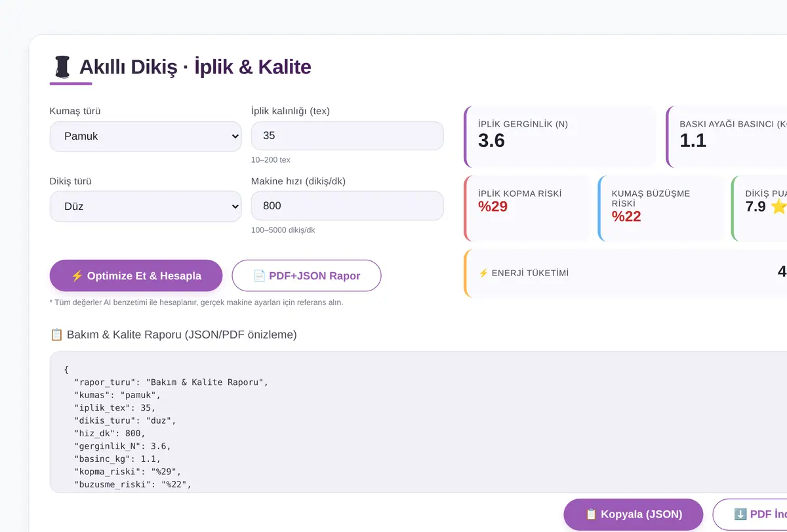Click the star icon next to 7.9
Image resolution: width=787 pixels, height=532 pixels.
click(x=779, y=207)
